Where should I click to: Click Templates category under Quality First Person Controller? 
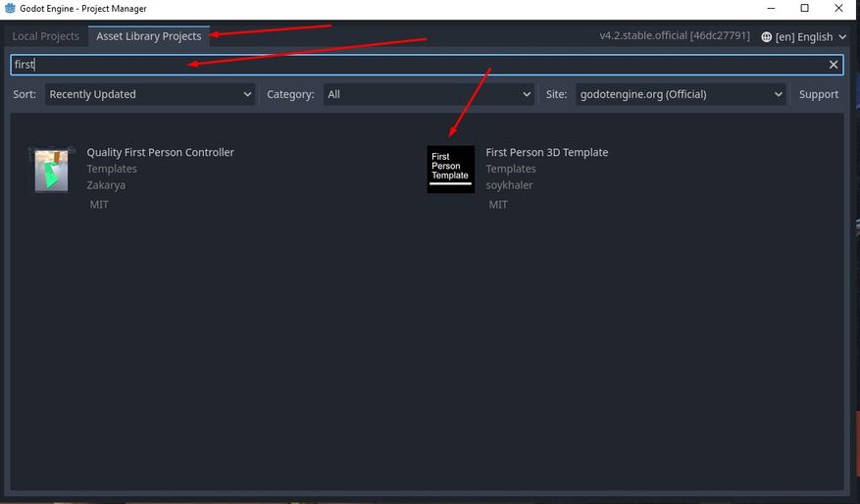point(112,169)
